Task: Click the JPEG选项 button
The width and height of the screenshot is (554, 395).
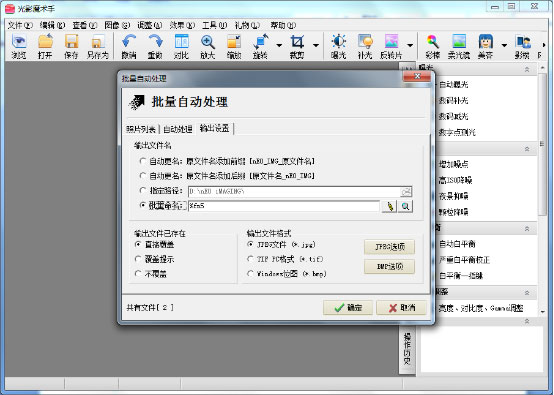Action: [x=389, y=247]
